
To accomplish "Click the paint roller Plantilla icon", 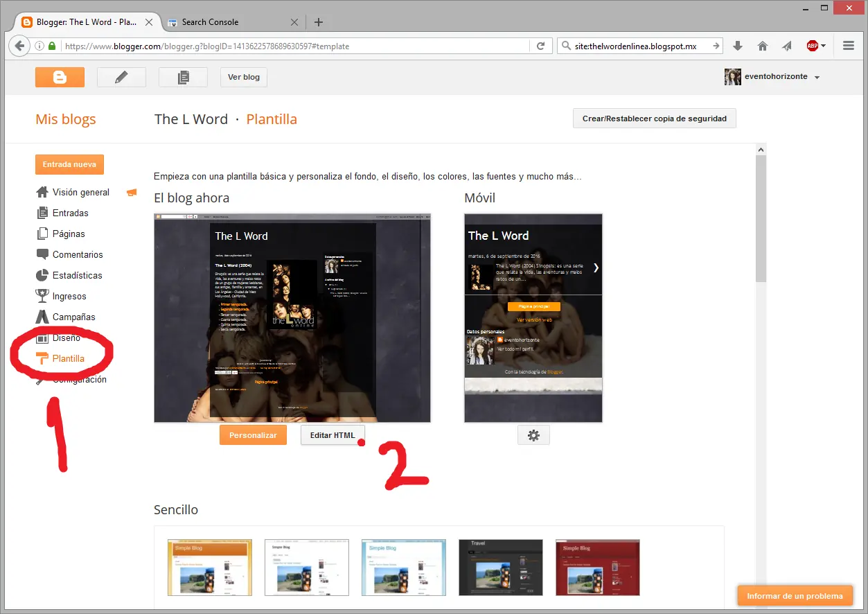I will click(42, 358).
